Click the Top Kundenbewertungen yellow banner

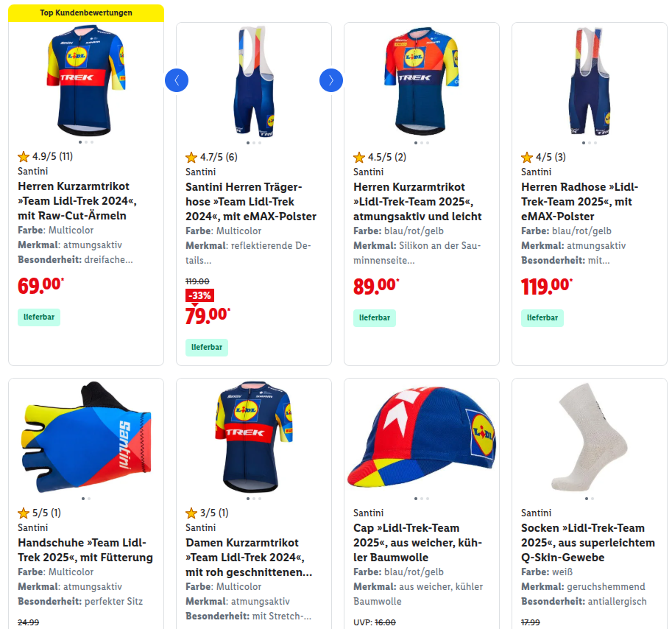86,13
